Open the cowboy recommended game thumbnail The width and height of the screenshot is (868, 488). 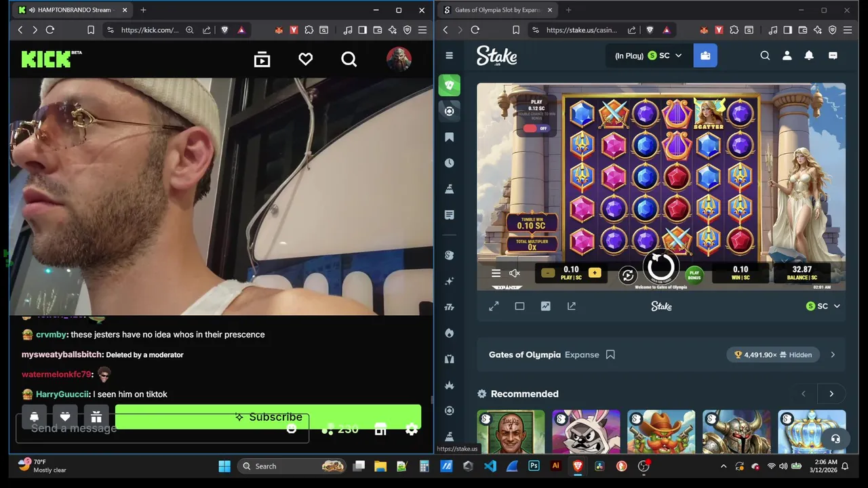point(661,432)
